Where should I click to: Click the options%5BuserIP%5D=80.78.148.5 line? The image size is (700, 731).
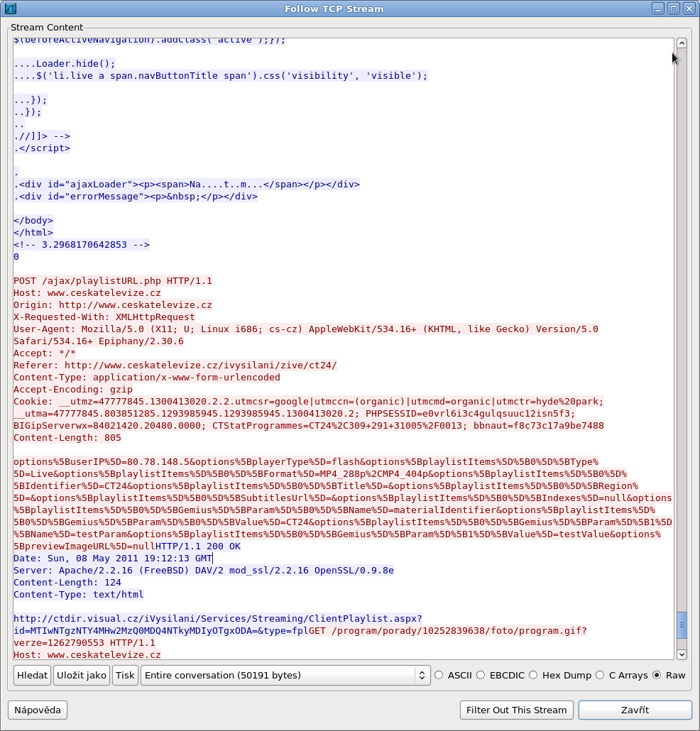coord(306,462)
